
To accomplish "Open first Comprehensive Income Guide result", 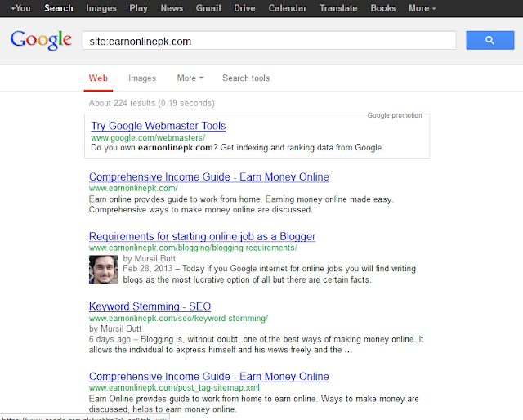I will pyautogui.click(x=209, y=176).
